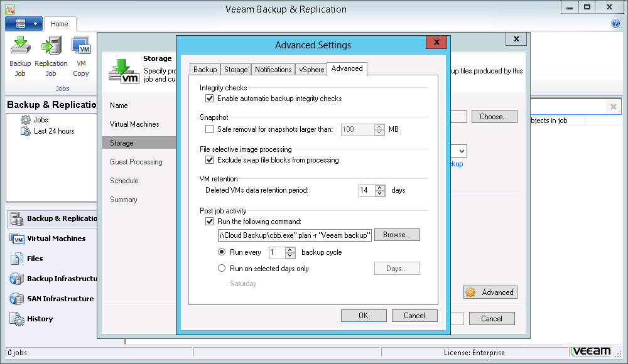Select the Storage wizard step
The width and height of the screenshot is (628, 364).
(x=139, y=143)
